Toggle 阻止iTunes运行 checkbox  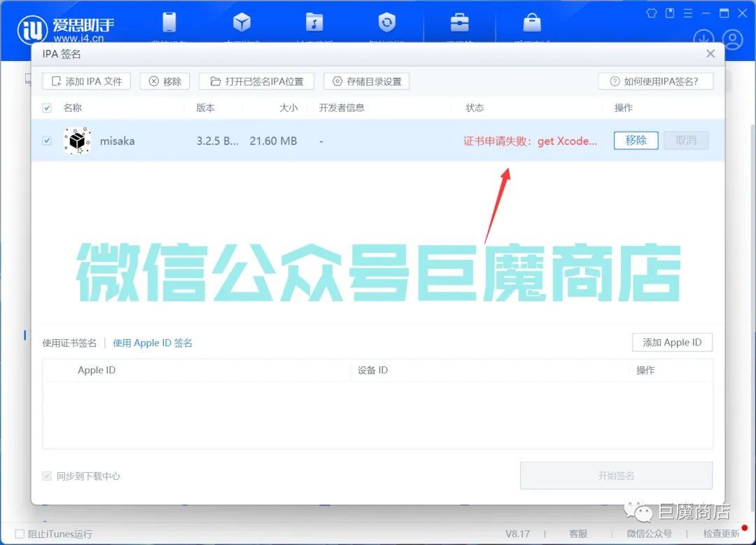(x=20, y=534)
